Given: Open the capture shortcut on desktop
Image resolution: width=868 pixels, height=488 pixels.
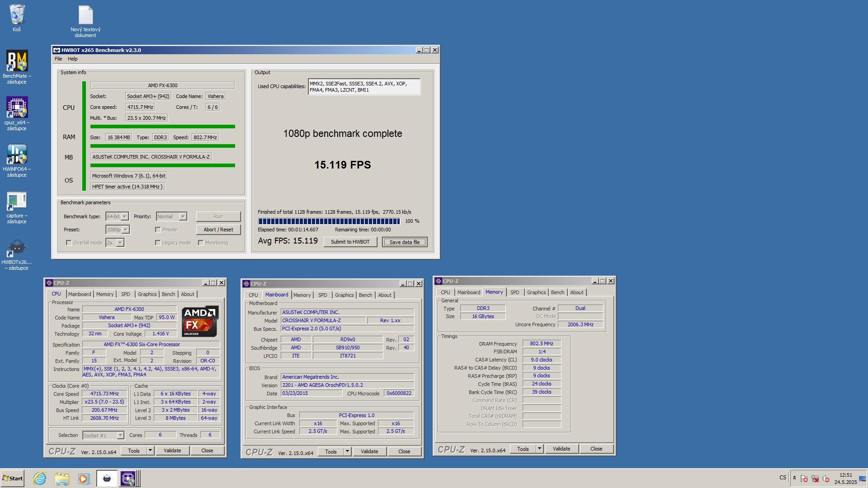Looking at the screenshot, I should pyautogui.click(x=17, y=207).
